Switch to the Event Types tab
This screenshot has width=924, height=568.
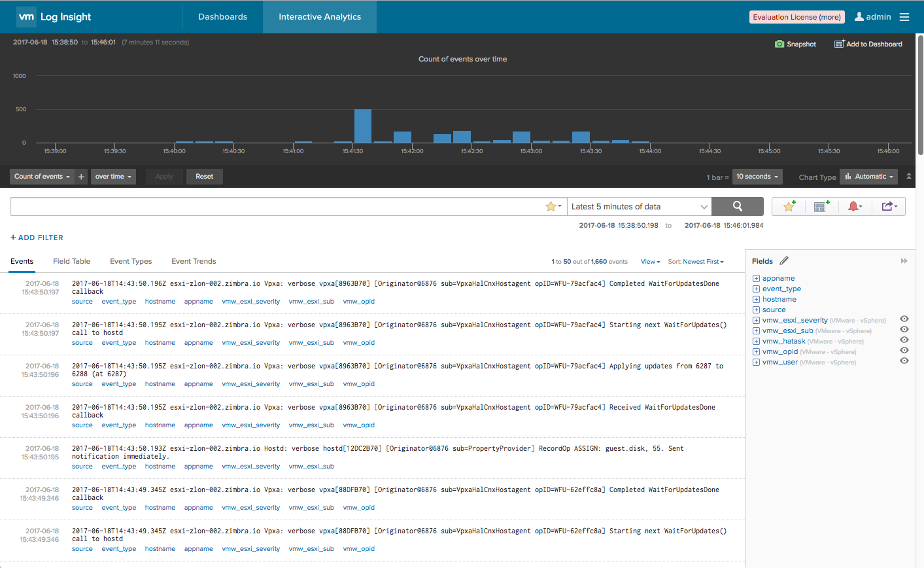(x=131, y=261)
